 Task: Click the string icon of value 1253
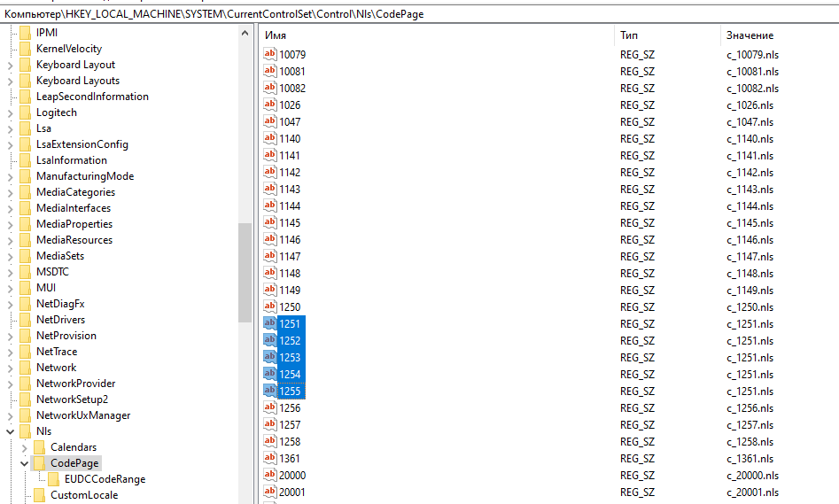click(x=269, y=357)
